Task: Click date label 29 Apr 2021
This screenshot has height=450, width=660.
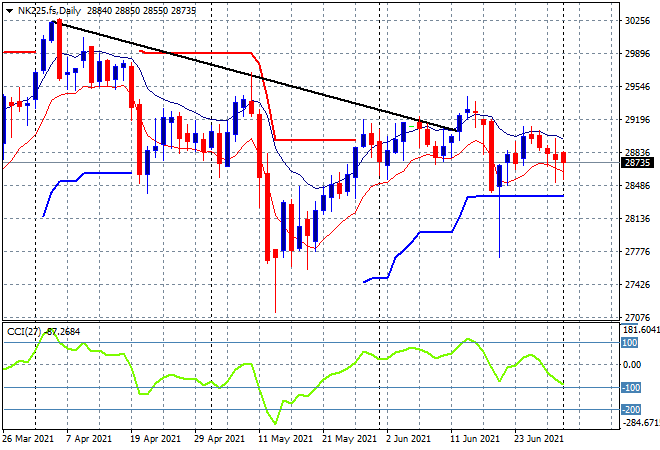Action: tap(219, 439)
